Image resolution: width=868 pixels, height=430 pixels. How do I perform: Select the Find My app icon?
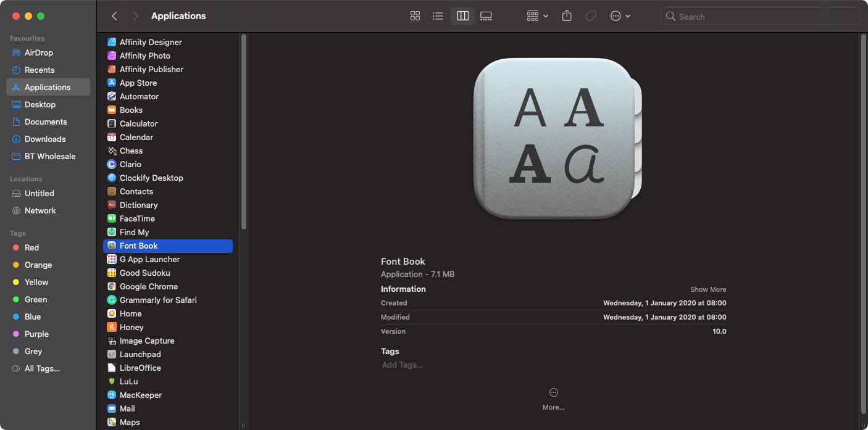pyautogui.click(x=112, y=232)
